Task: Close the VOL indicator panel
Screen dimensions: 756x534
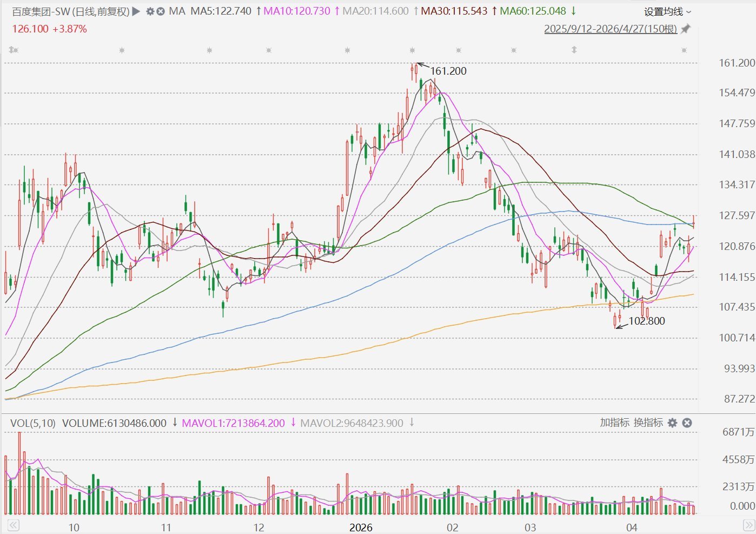Action: click(687, 423)
